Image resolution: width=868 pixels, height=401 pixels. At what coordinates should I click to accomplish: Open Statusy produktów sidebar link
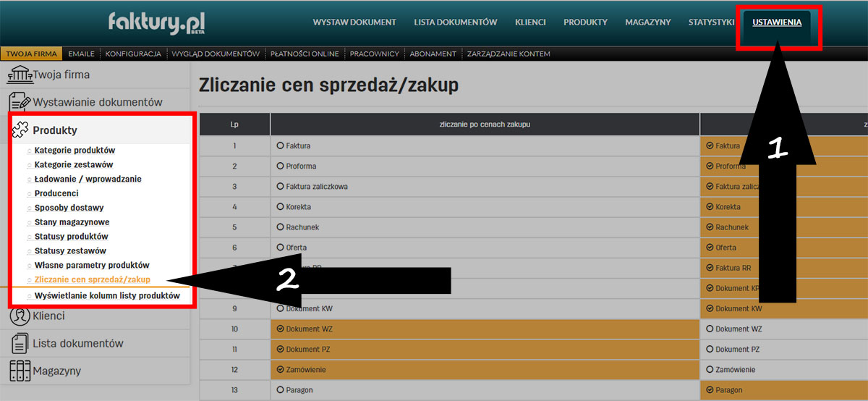pos(72,237)
